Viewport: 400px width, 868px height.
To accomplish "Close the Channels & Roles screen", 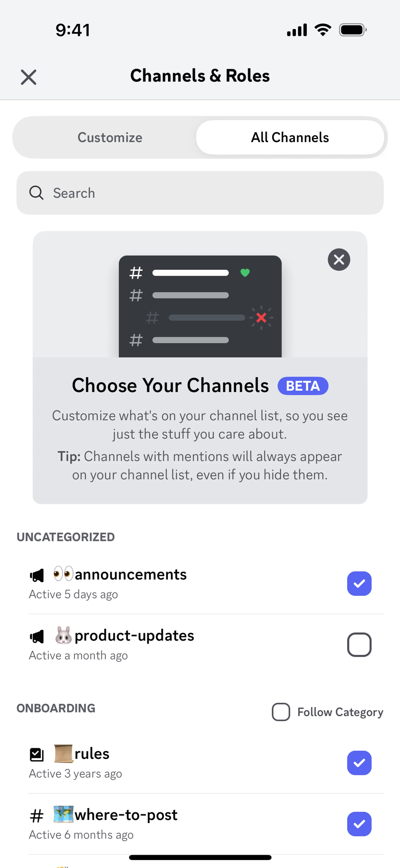I will click(x=29, y=77).
